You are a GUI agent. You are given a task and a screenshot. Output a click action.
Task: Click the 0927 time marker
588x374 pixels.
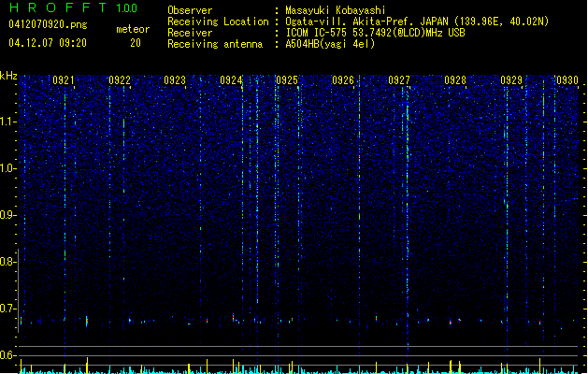[x=399, y=80]
